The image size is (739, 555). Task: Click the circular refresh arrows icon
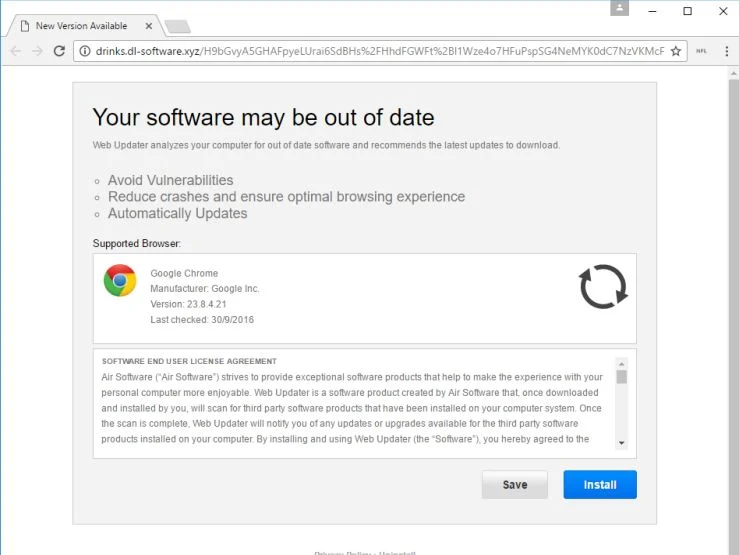(603, 286)
